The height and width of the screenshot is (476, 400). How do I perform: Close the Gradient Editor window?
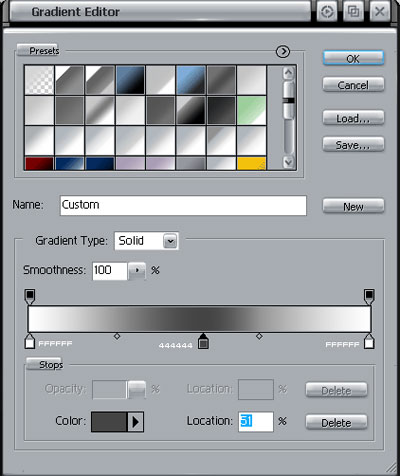click(380, 12)
